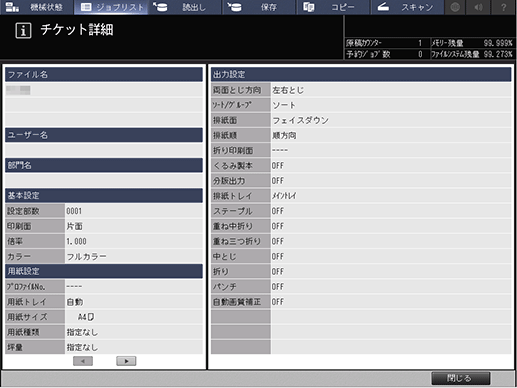Select the カラー フルカラー row

point(104,256)
